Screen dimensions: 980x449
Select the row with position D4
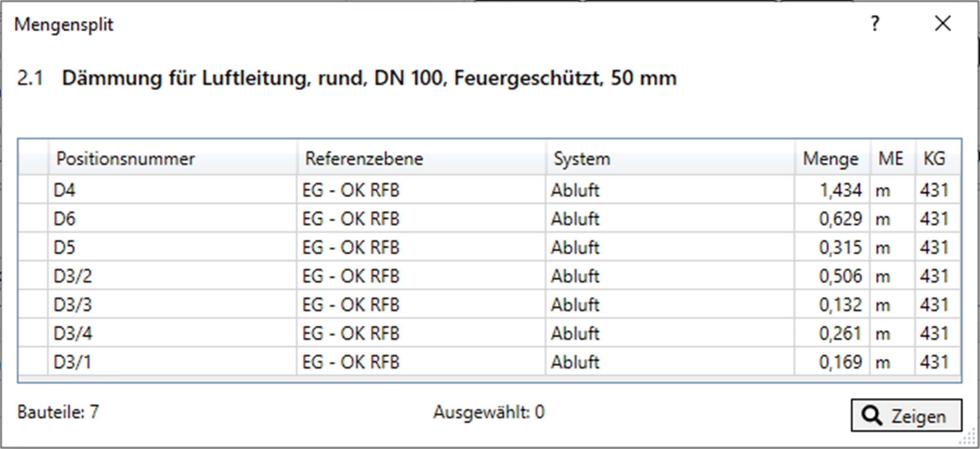pyautogui.click(x=65, y=190)
